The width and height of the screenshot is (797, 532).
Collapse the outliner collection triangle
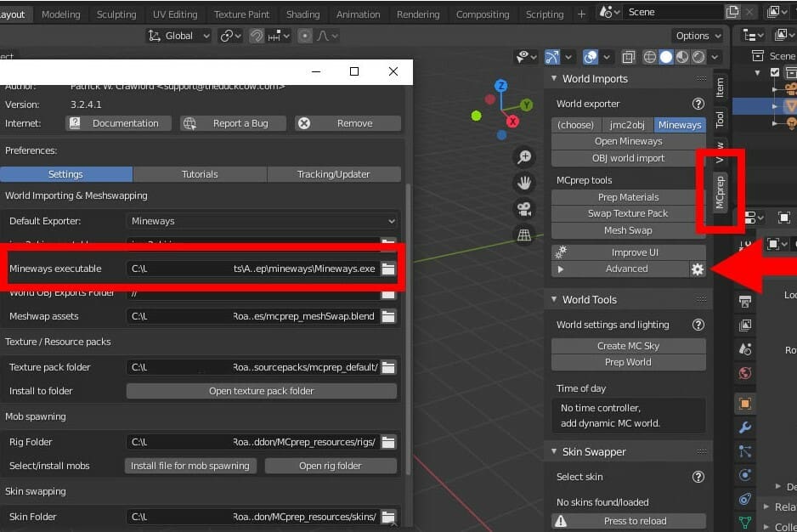click(x=758, y=73)
